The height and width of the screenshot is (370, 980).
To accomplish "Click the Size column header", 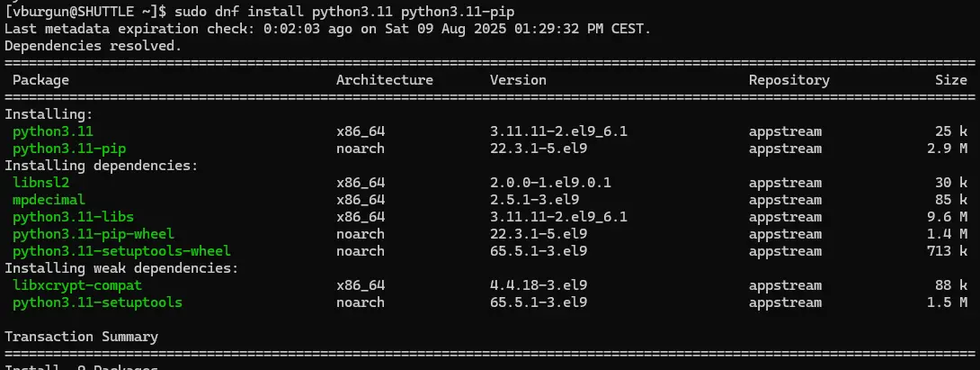I will coord(950,80).
